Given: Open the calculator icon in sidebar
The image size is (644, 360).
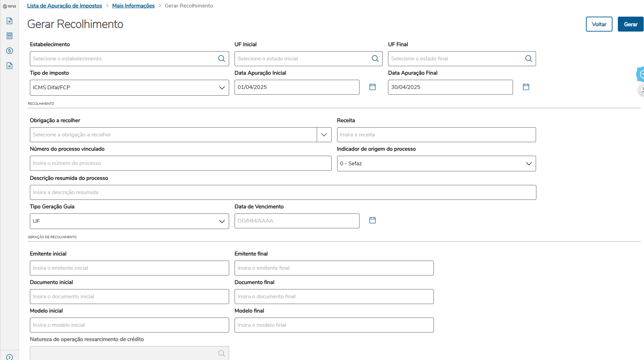Looking at the screenshot, I should [x=10, y=36].
